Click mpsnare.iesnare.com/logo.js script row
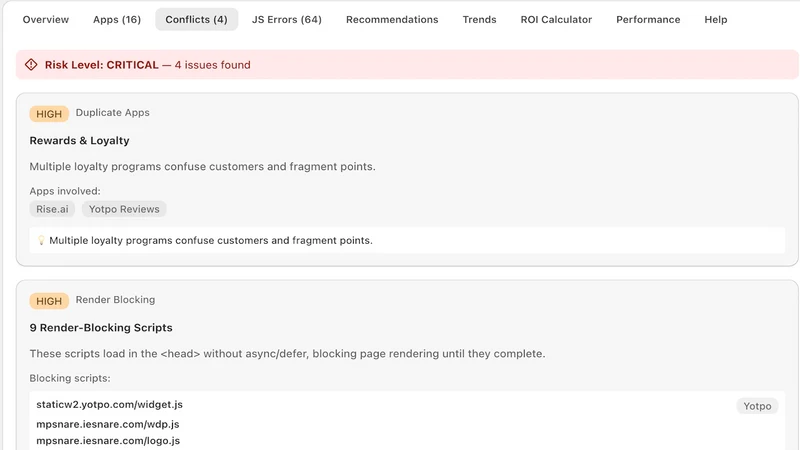 tap(108, 440)
